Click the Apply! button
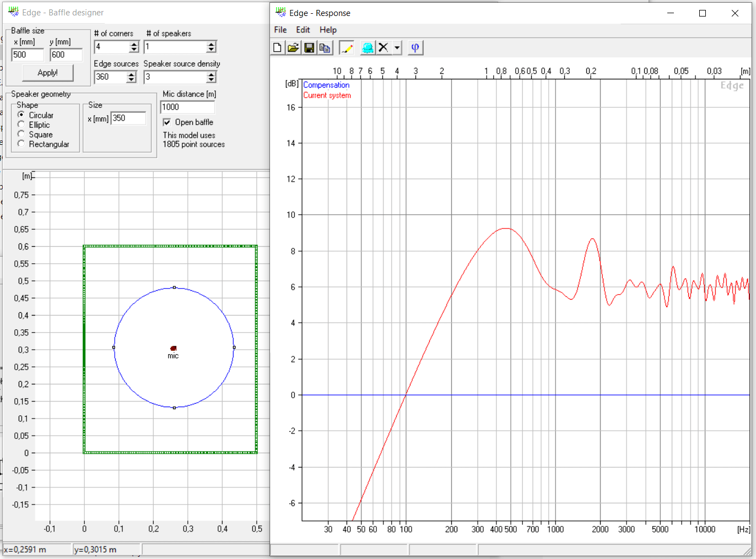This screenshot has width=756, height=559. point(48,73)
